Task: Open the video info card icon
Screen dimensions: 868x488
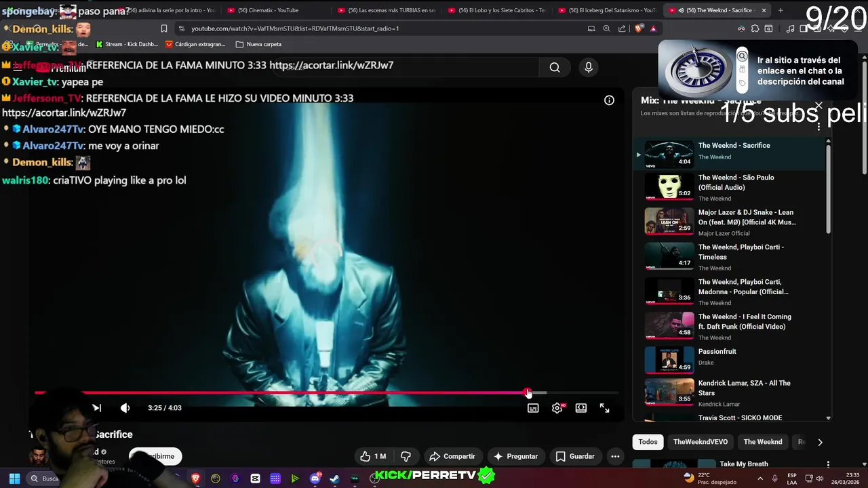Action: click(609, 100)
